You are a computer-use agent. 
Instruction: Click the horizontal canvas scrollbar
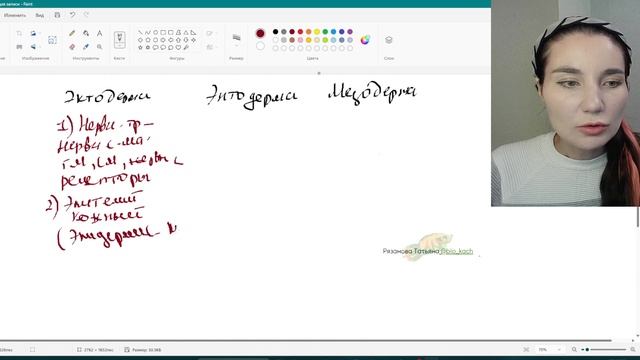point(305,340)
